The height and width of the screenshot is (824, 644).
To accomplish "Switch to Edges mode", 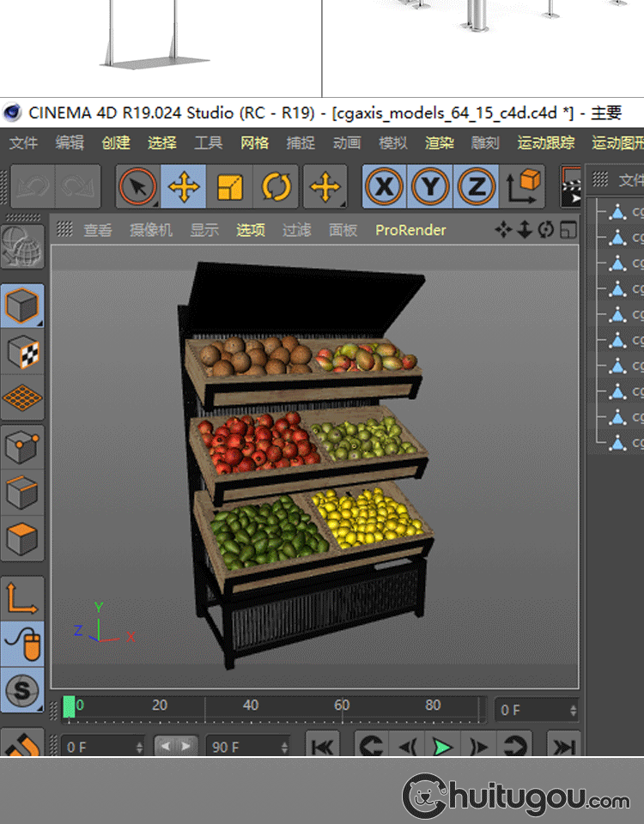I will point(22,493).
